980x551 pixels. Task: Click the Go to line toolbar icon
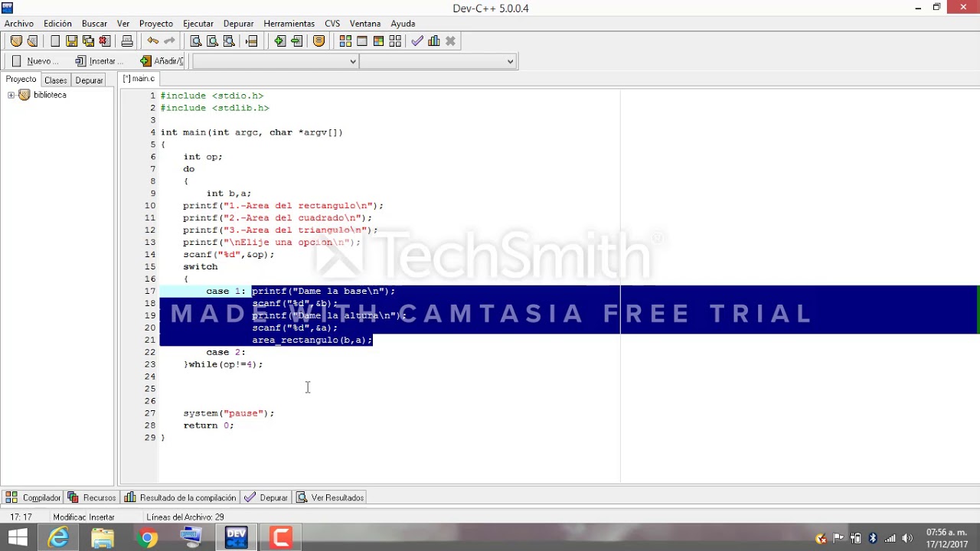coord(251,41)
